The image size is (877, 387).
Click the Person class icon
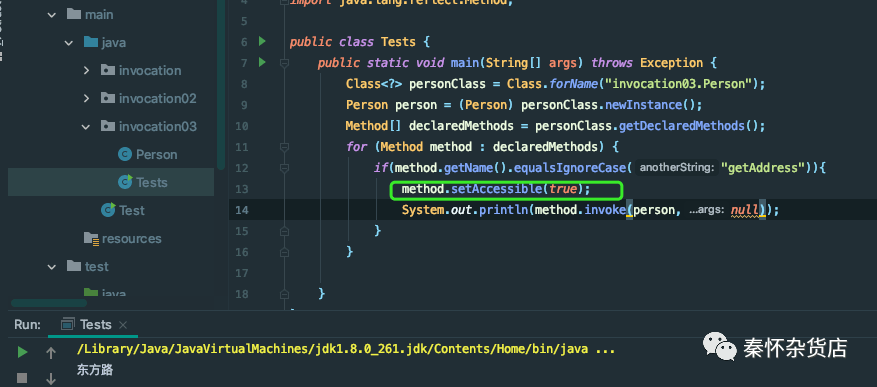[125, 154]
